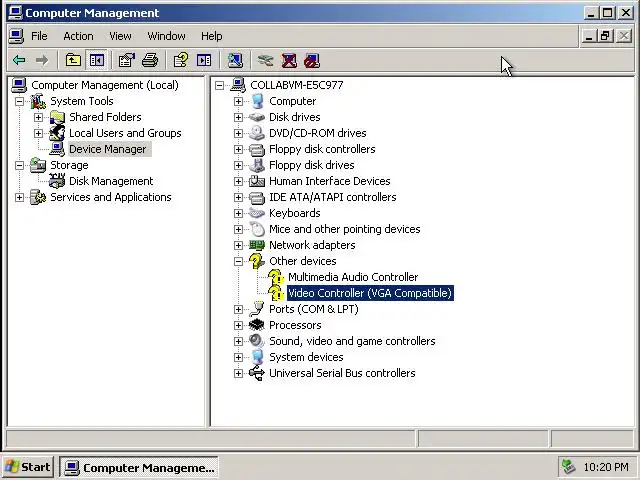Click the DVD/CD-ROM drives icon

pos(257,133)
